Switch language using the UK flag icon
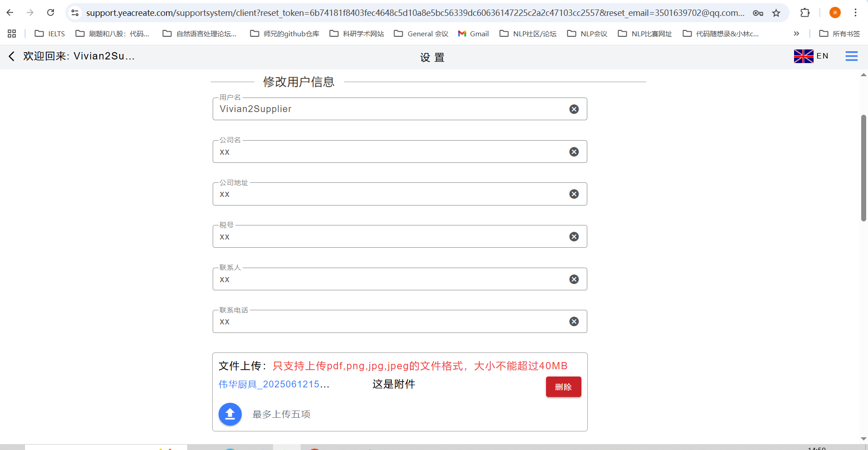Viewport: 868px width, 450px height. 803,56
